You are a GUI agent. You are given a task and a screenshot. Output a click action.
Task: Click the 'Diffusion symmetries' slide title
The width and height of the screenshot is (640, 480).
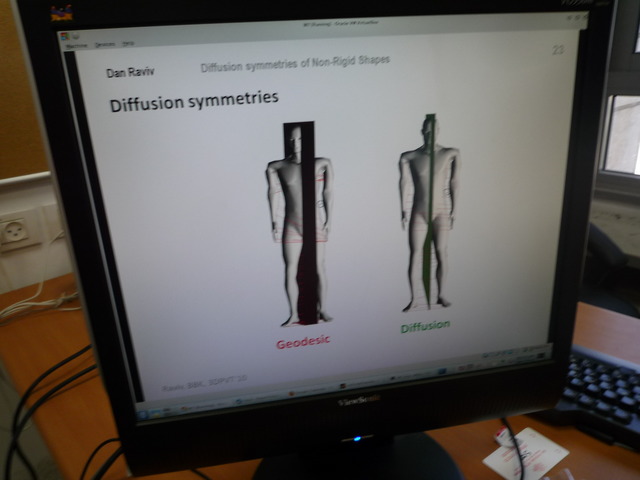pyautogui.click(x=193, y=100)
